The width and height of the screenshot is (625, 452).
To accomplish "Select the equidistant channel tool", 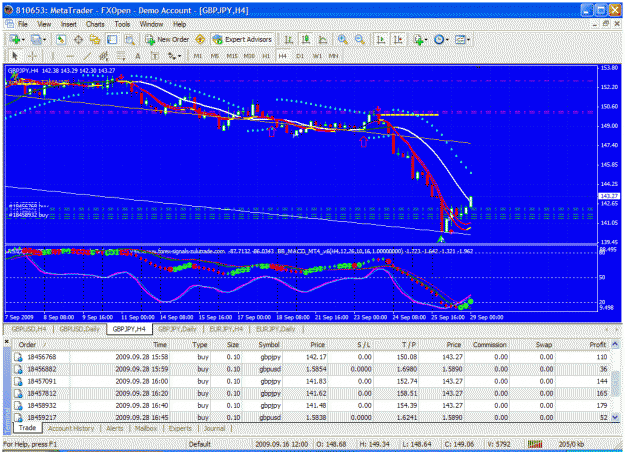I will 104,56.
